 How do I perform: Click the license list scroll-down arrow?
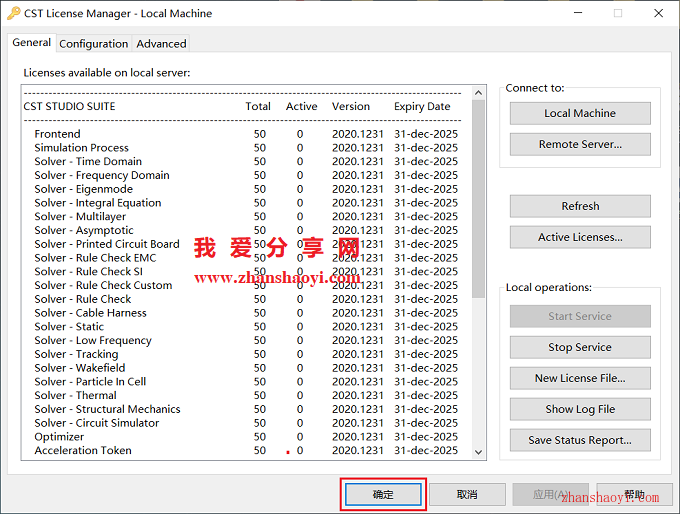coord(478,452)
